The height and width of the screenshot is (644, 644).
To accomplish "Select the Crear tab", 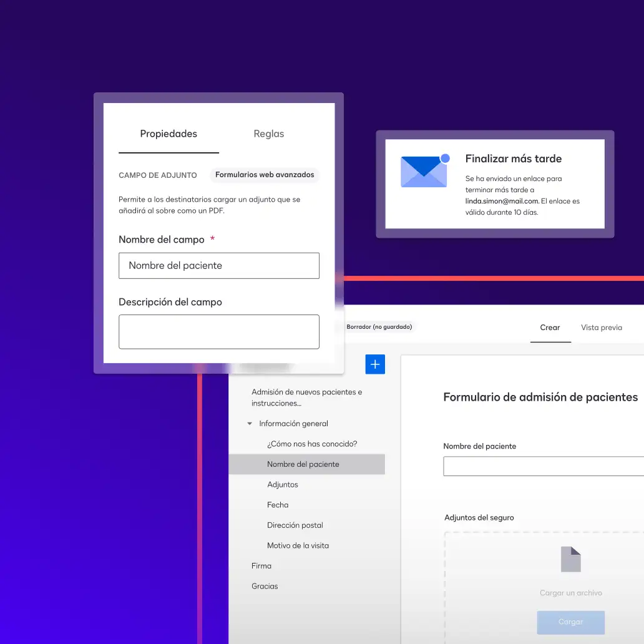I will click(x=550, y=327).
